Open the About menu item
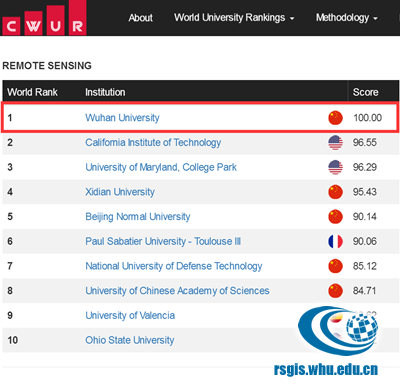 pyautogui.click(x=140, y=18)
